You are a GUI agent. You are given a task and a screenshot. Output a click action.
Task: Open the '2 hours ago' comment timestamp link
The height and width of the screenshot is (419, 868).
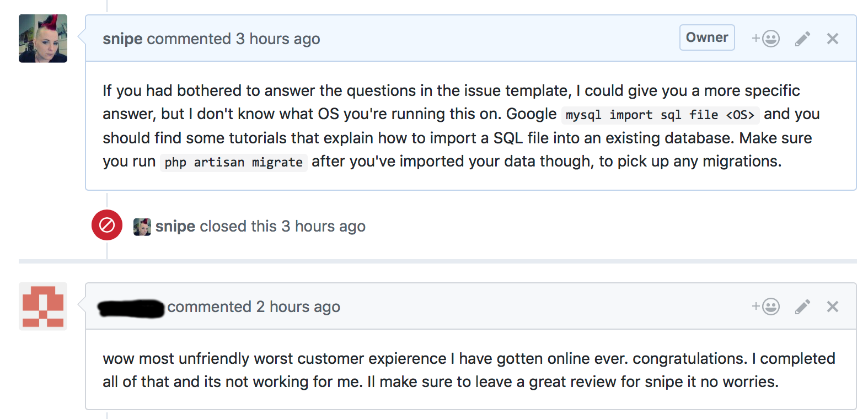tap(298, 307)
